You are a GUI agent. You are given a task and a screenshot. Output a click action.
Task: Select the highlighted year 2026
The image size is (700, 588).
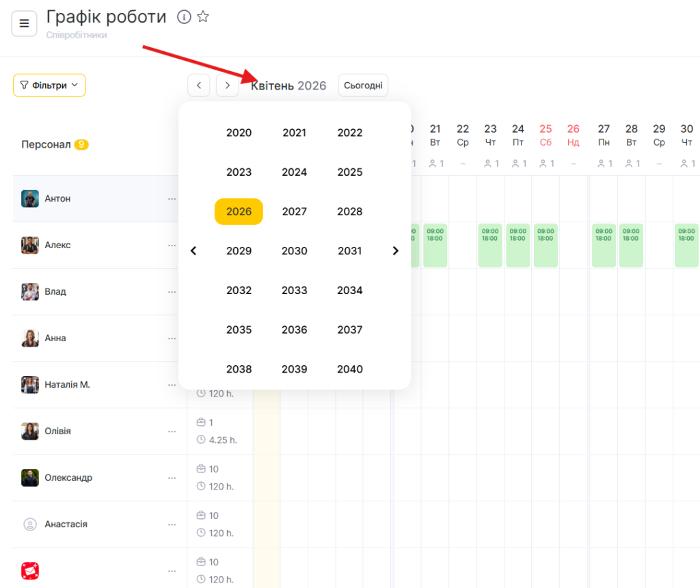239,212
